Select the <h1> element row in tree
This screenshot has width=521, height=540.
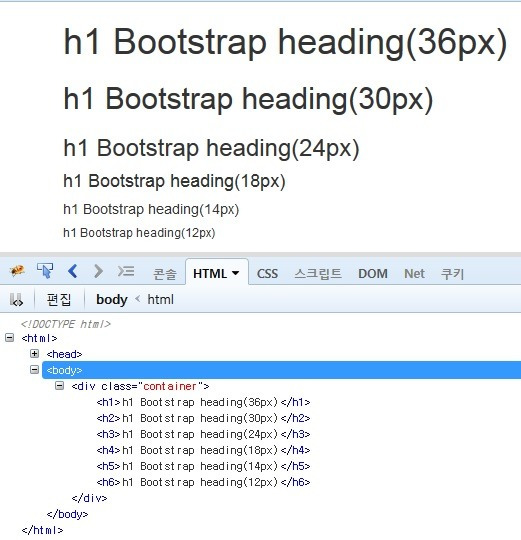[203, 402]
